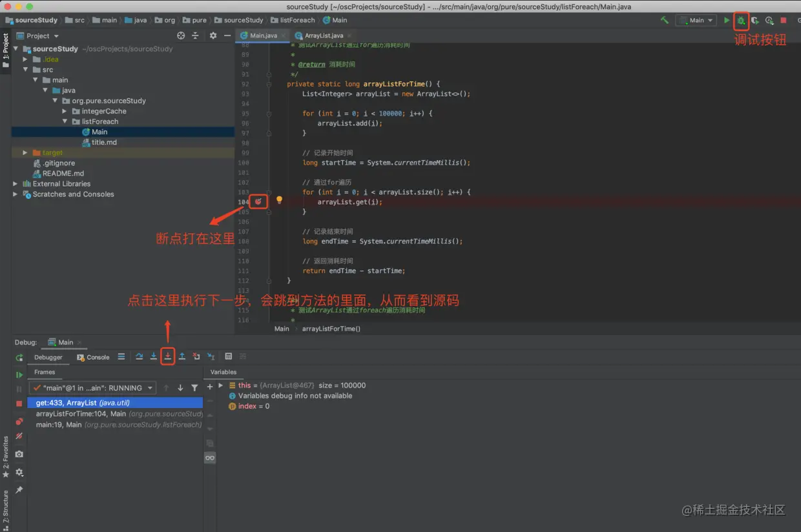
Task: Click the Step Out icon
Action: pos(182,356)
